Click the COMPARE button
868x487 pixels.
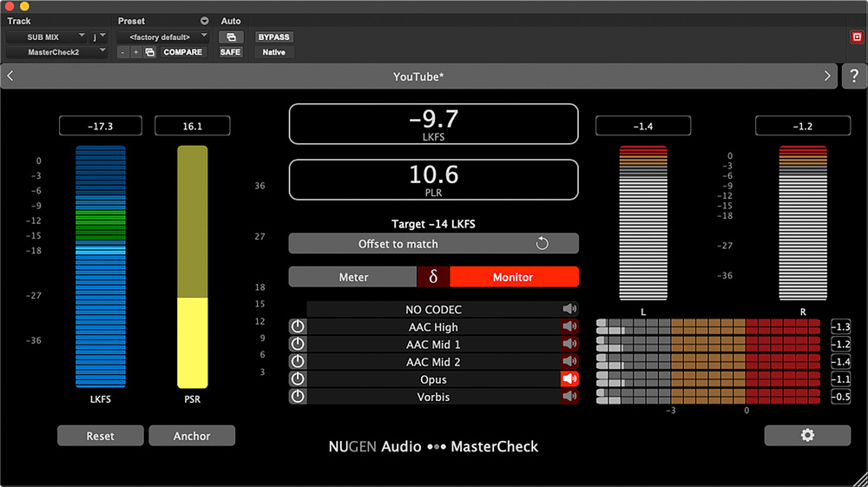tap(182, 52)
